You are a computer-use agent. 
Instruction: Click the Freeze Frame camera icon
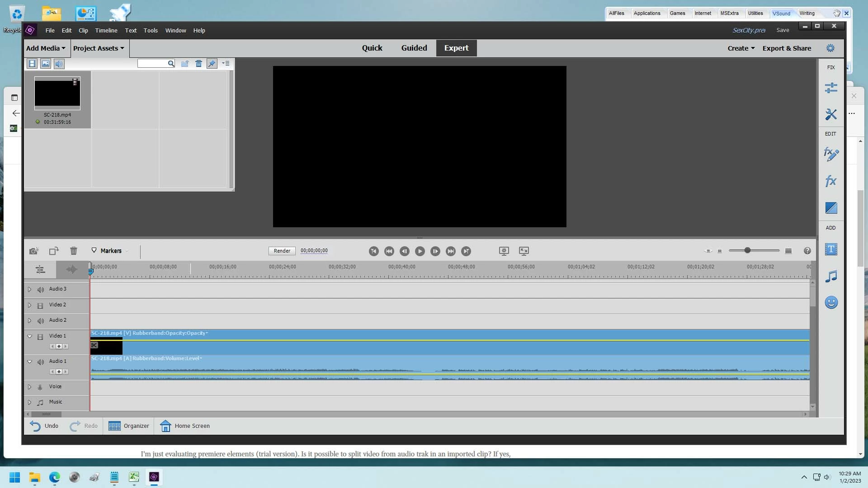33,251
